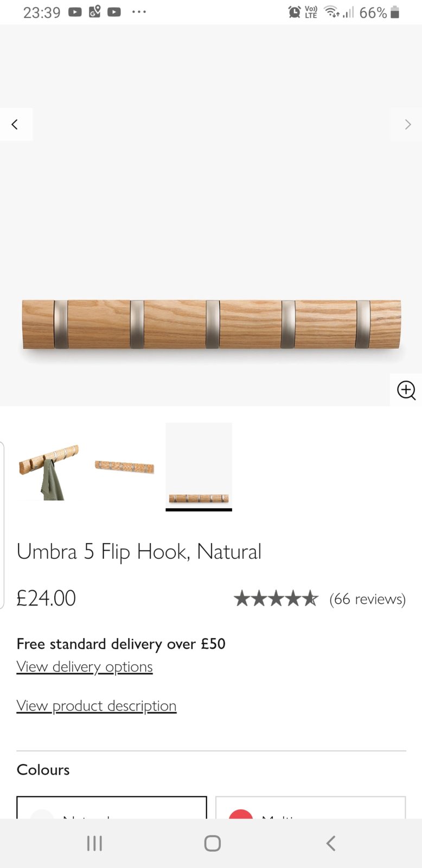
Task: Tap the alarm icon in status bar
Action: 294,12
